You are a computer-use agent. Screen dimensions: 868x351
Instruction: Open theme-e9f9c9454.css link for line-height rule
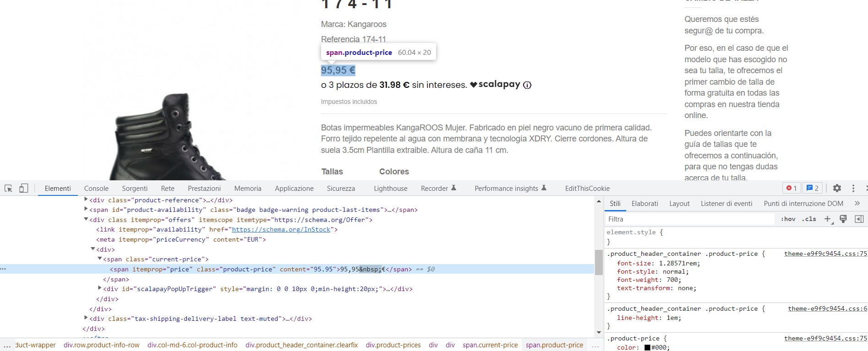click(827, 308)
